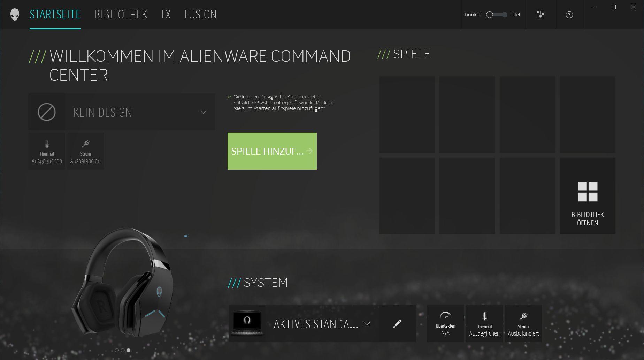
Task: Click the green Spiele hinzuf... button
Action: tap(272, 151)
